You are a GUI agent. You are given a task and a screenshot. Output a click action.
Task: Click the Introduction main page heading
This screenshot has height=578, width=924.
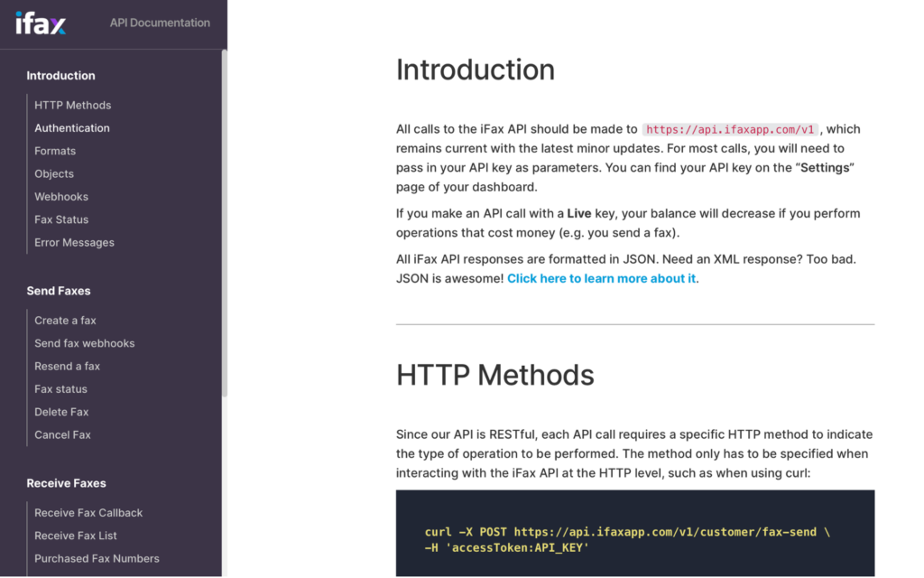coord(476,70)
